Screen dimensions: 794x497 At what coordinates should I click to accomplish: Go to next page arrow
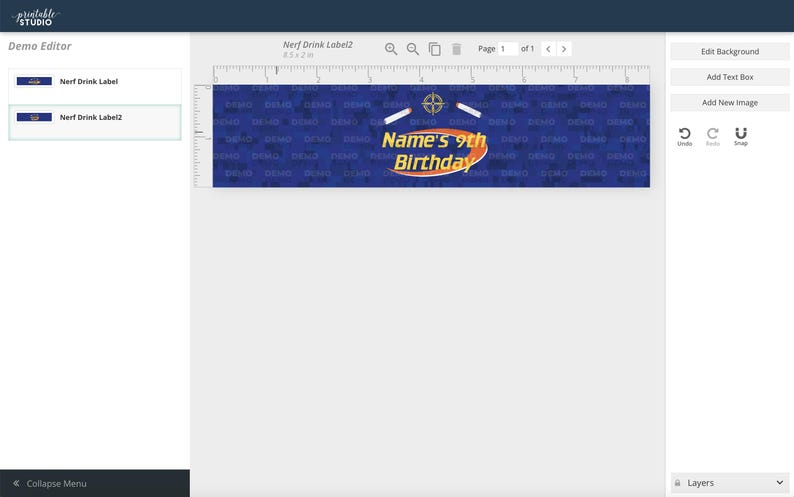tap(564, 49)
